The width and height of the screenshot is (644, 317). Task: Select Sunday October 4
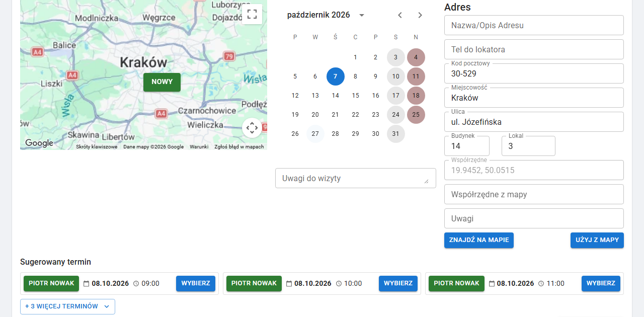click(x=416, y=57)
